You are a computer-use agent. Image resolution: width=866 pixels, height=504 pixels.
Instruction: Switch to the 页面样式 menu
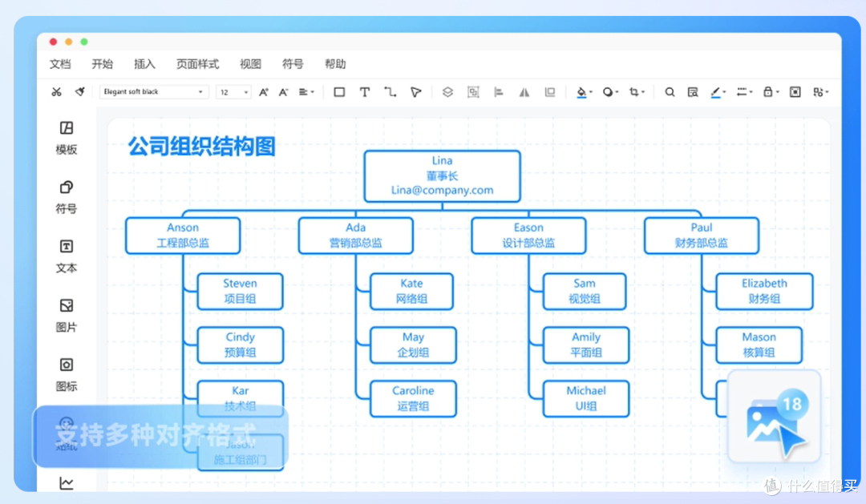[x=197, y=63]
